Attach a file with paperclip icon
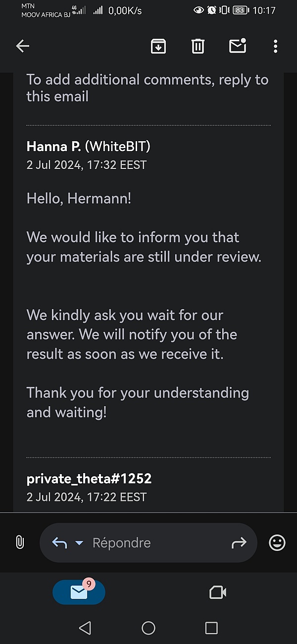Screen dimensions: 297x644 click(x=20, y=542)
